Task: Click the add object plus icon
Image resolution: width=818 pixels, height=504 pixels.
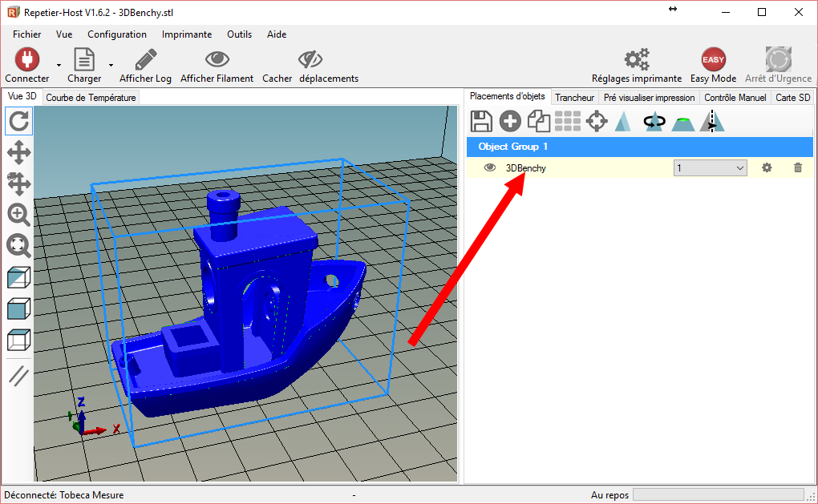Action: (510, 122)
